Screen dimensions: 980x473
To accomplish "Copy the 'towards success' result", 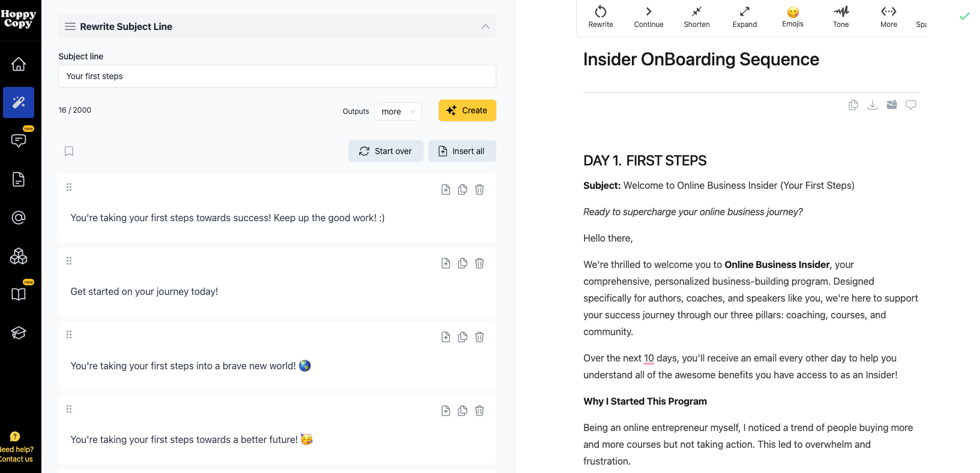I will [463, 189].
